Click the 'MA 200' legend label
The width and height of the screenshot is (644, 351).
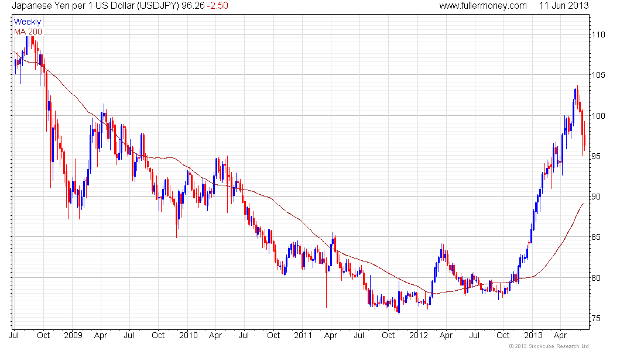[x=28, y=32]
